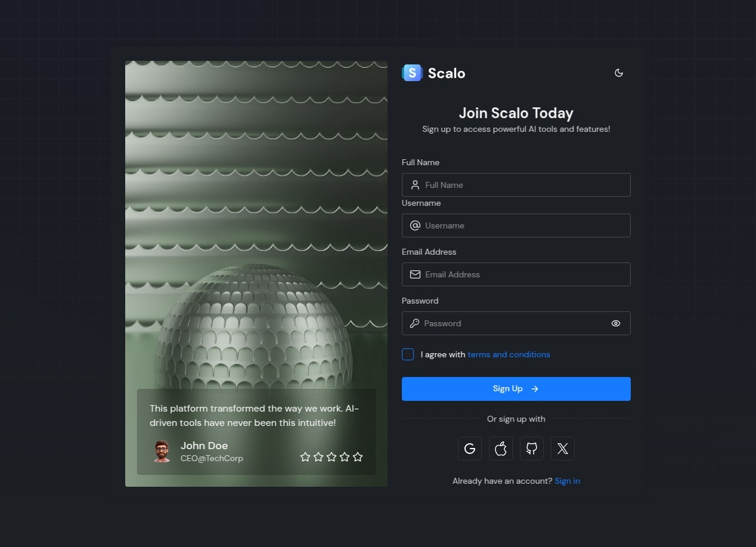756x547 pixels.
Task: Open the terms and conditions link
Action: (509, 354)
